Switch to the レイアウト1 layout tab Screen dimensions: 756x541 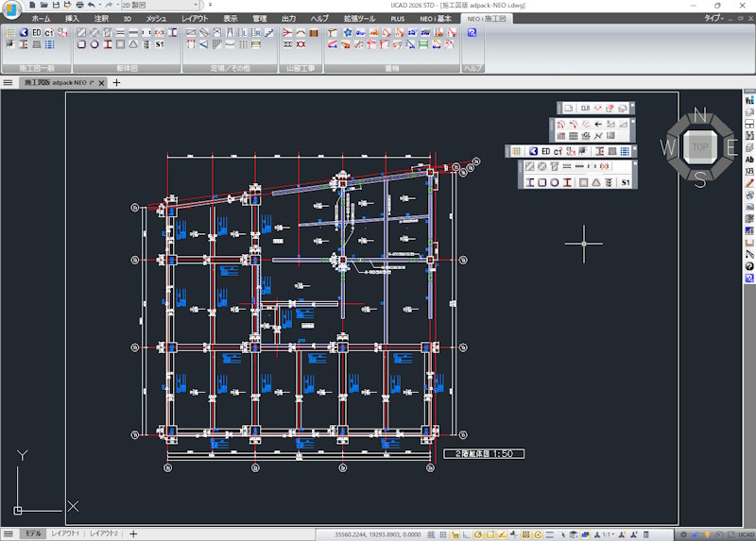tap(65, 533)
